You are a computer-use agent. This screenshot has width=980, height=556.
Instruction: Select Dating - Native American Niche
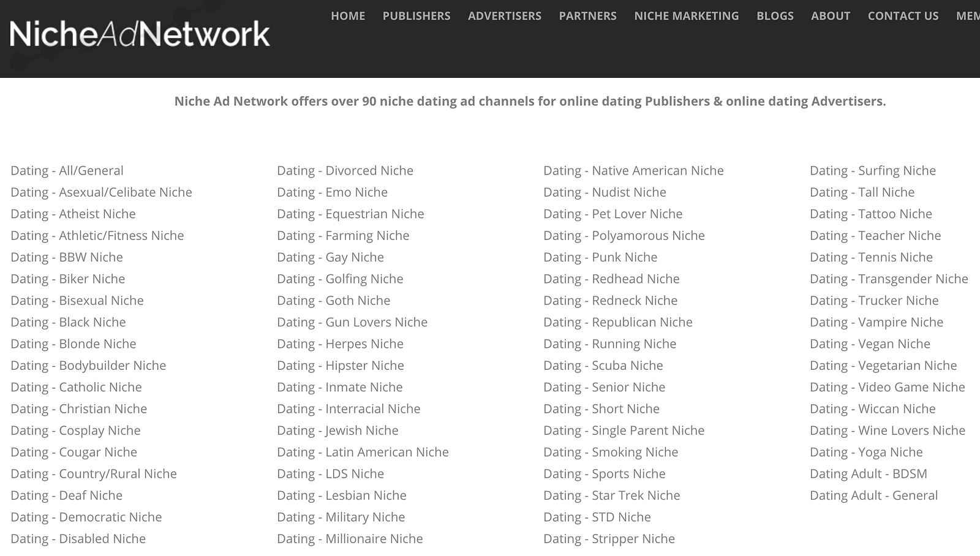tap(633, 171)
